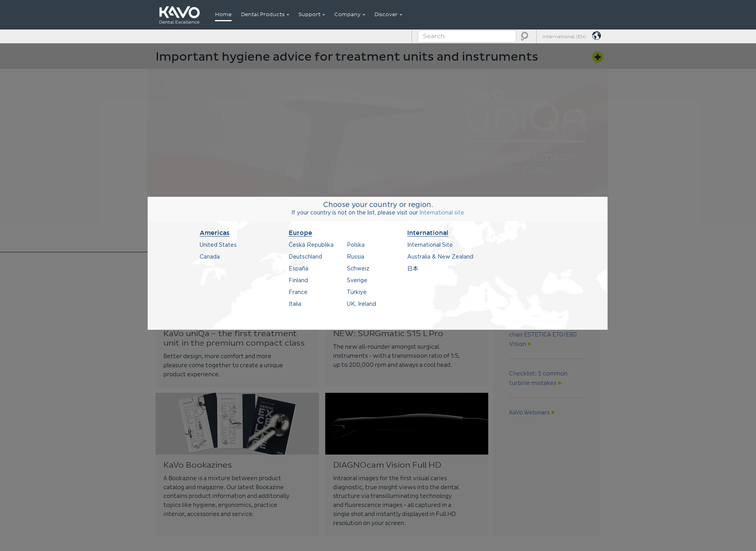Choose Canada
This screenshot has width=756, height=551.
click(209, 257)
